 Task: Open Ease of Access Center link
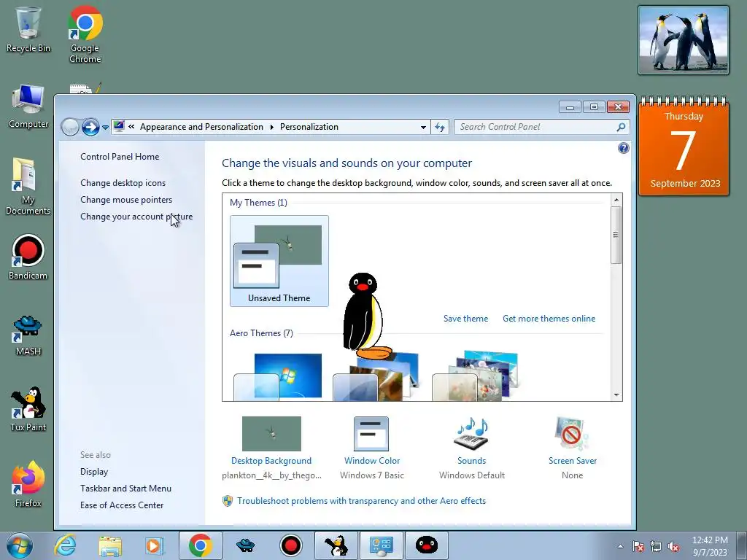click(x=122, y=505)
